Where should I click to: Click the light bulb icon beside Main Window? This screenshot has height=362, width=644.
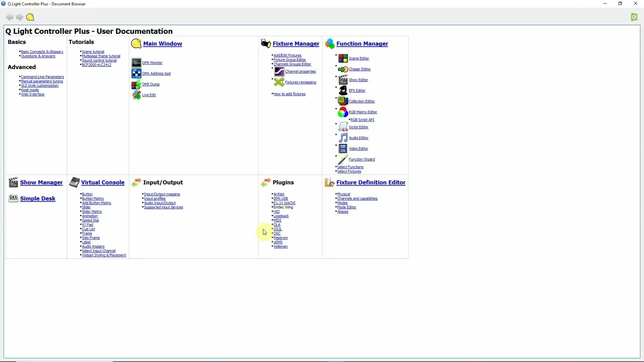(136, 44)
